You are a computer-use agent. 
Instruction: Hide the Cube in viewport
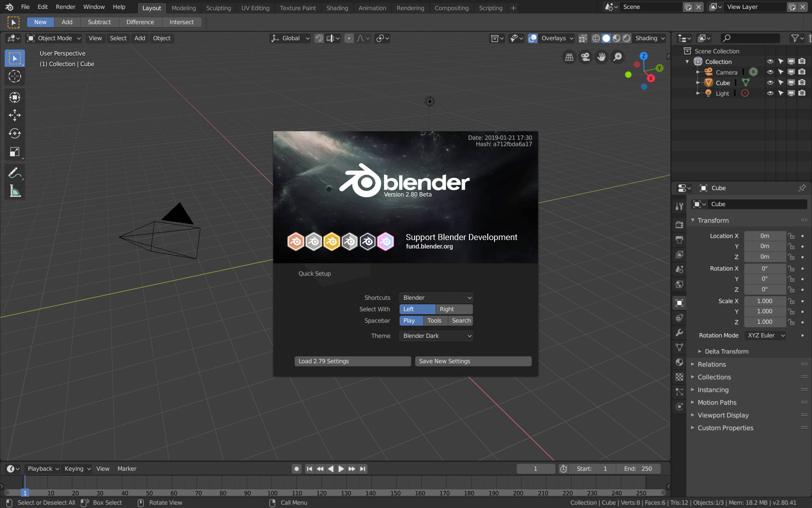(x=770, y=83)
